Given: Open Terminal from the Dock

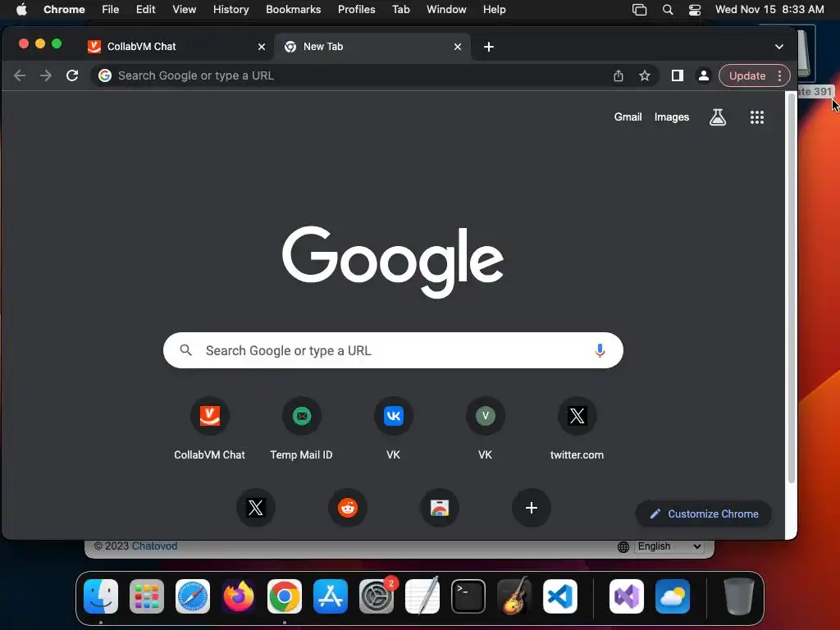Looking at the screenshot, I should click(468, 596).
